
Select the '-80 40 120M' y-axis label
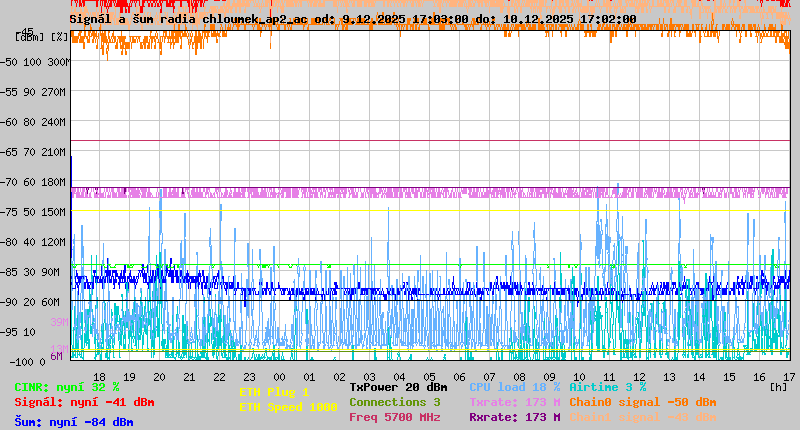click(x=33, y=242)
